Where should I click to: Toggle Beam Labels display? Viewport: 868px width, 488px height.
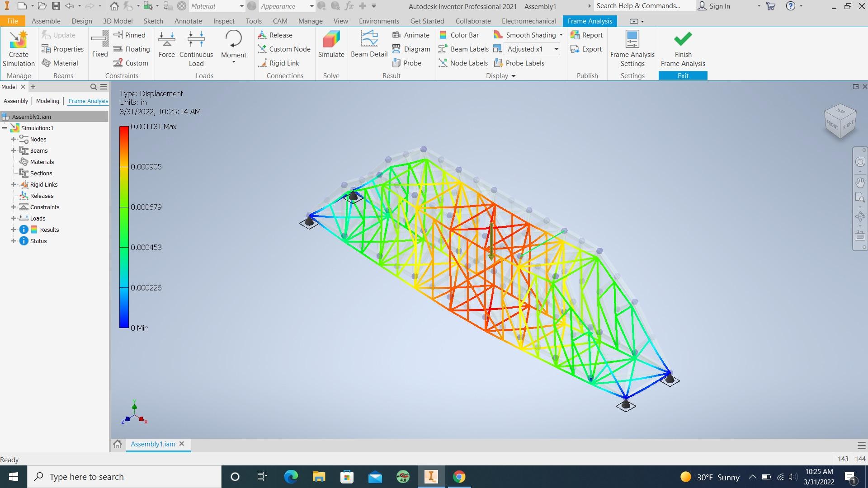pyautogui.click(x=463, y=49)
